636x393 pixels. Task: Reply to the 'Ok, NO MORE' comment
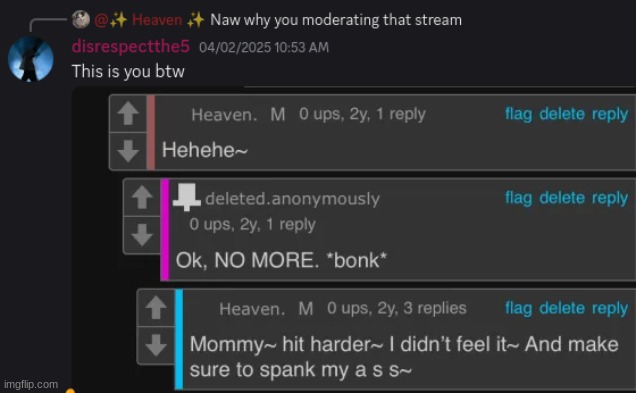[610, 198]
